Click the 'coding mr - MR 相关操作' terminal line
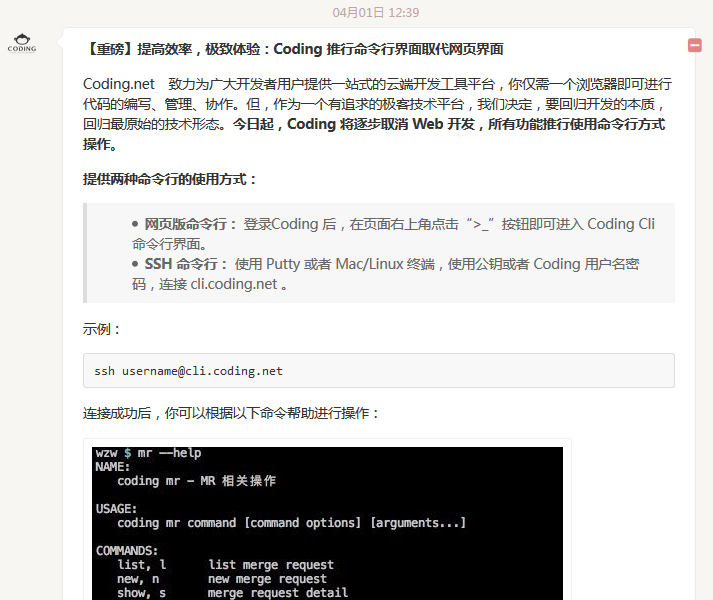The width and height of the screenshot is (713, 600). click(x=196, y=481)
